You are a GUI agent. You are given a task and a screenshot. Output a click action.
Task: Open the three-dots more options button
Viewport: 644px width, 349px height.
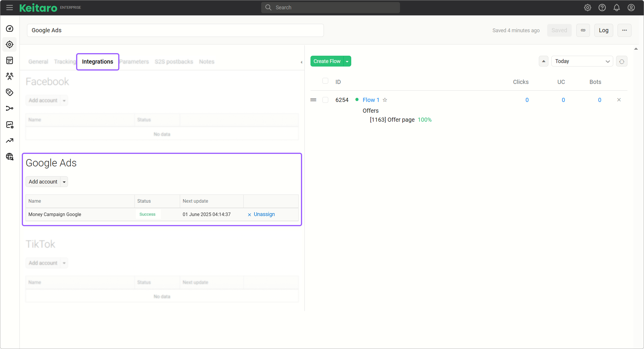625,30
